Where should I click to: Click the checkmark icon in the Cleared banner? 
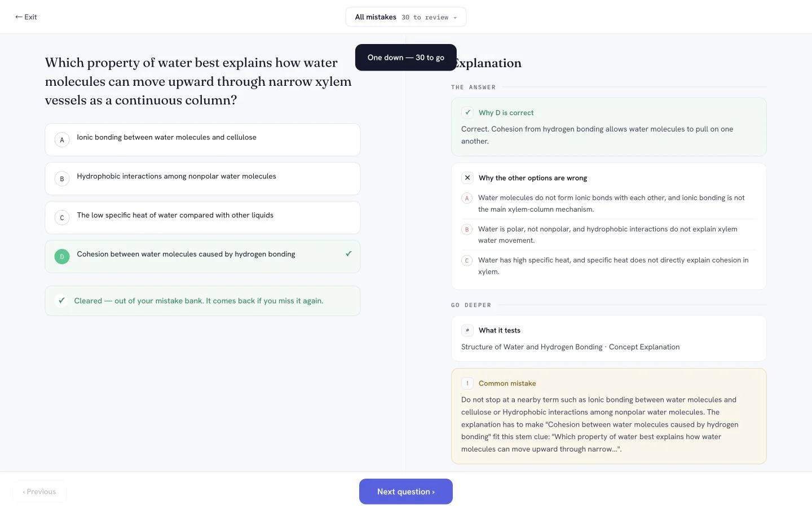coord(61,301)
